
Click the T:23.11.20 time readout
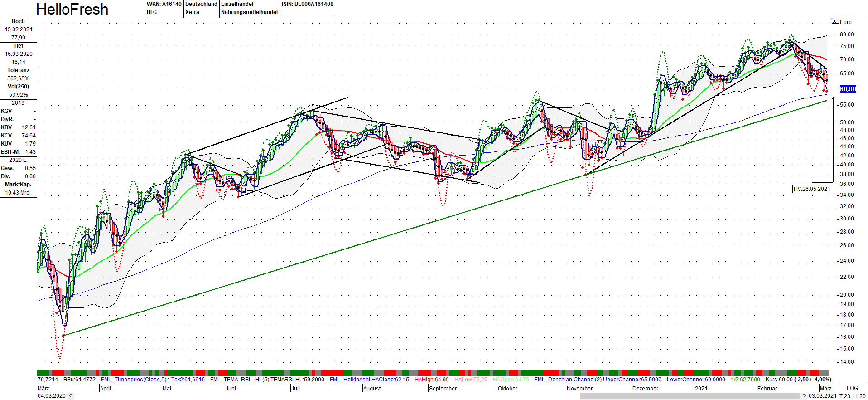tap(852, 396)
